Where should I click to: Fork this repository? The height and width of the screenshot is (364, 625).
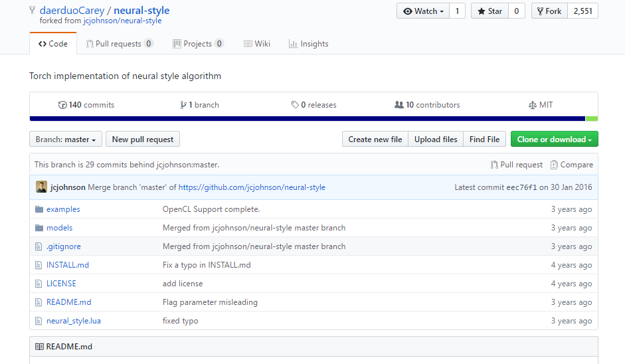[x=549, y=11]
